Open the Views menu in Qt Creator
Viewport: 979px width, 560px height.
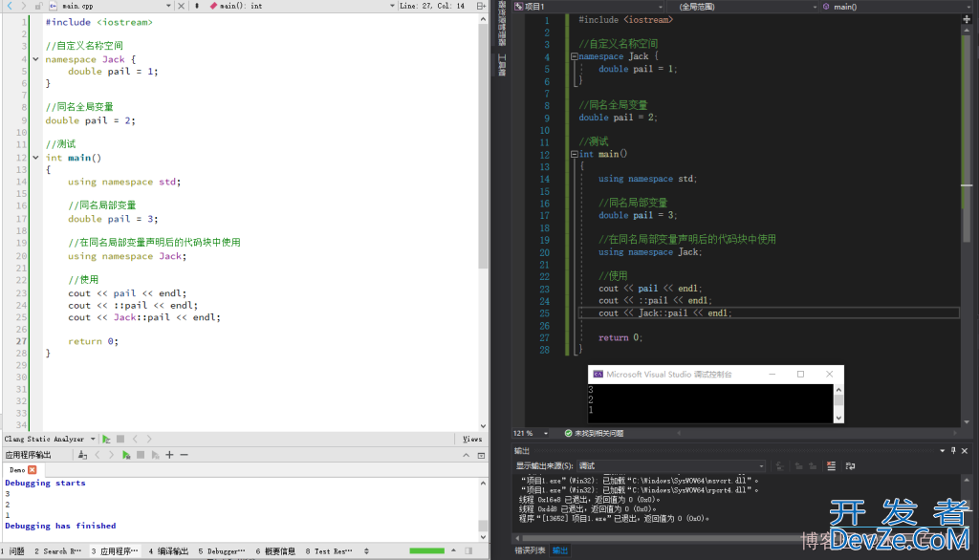click(x=472, y=439)
